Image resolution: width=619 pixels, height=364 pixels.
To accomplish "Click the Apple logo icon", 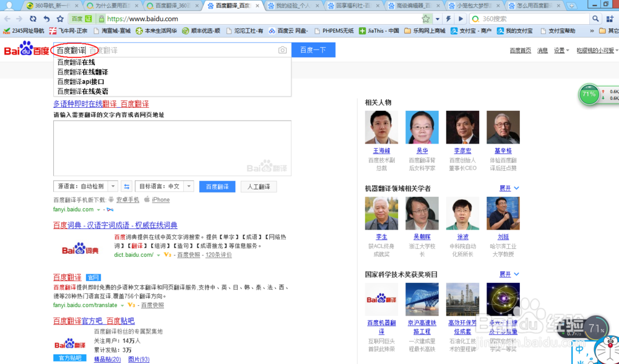I will (x=147, y=199).
